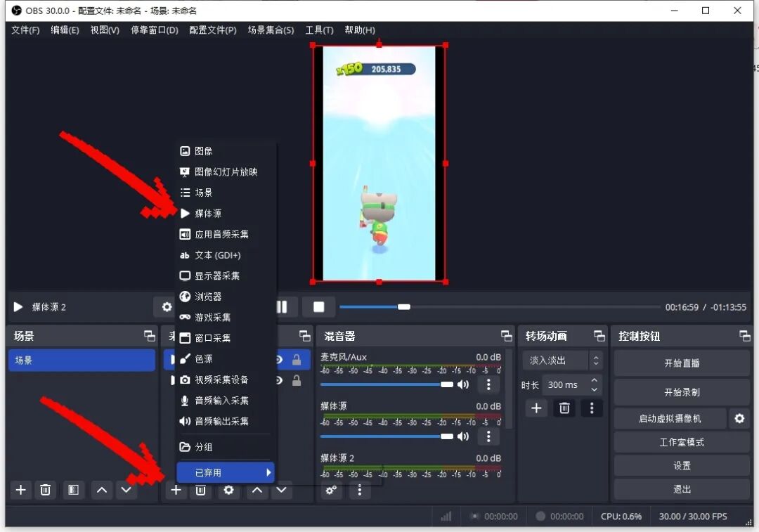Decrease the 300 ms transition duration
Screen dimensions: 759x532
pos(594,389)
